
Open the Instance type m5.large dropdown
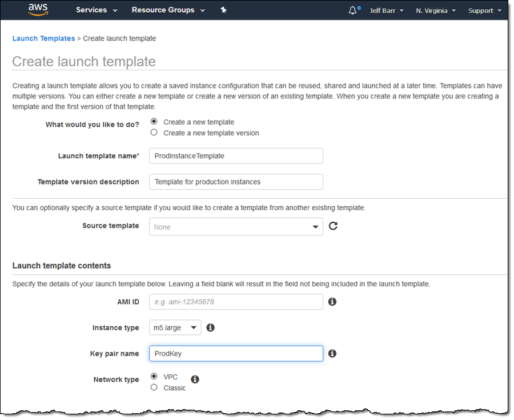coord(175,327)
